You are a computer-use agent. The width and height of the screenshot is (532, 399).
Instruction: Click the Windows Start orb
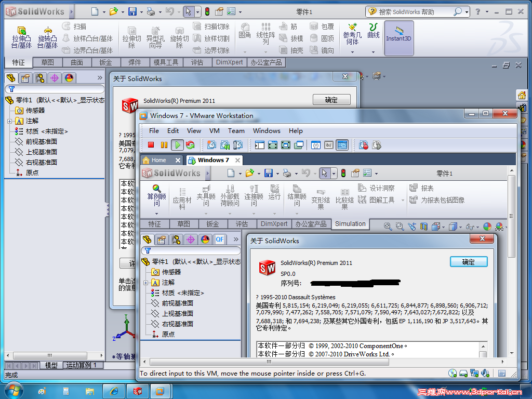tap(14, 391)
